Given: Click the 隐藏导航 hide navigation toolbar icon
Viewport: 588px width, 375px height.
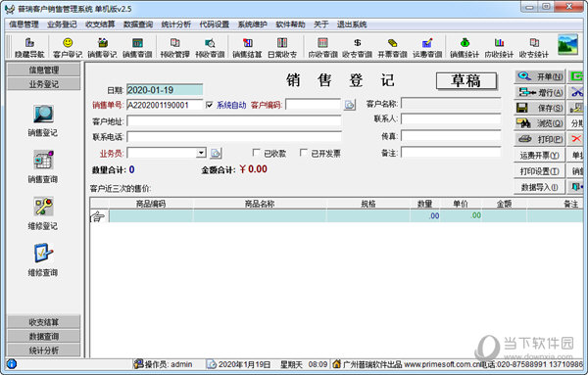Looking at the screenshot, I should coord(29,48).
